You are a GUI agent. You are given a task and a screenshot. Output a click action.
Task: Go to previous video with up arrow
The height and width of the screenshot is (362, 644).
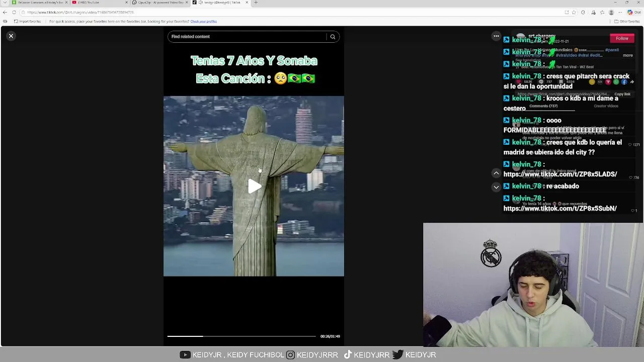[x=496, y=173]
